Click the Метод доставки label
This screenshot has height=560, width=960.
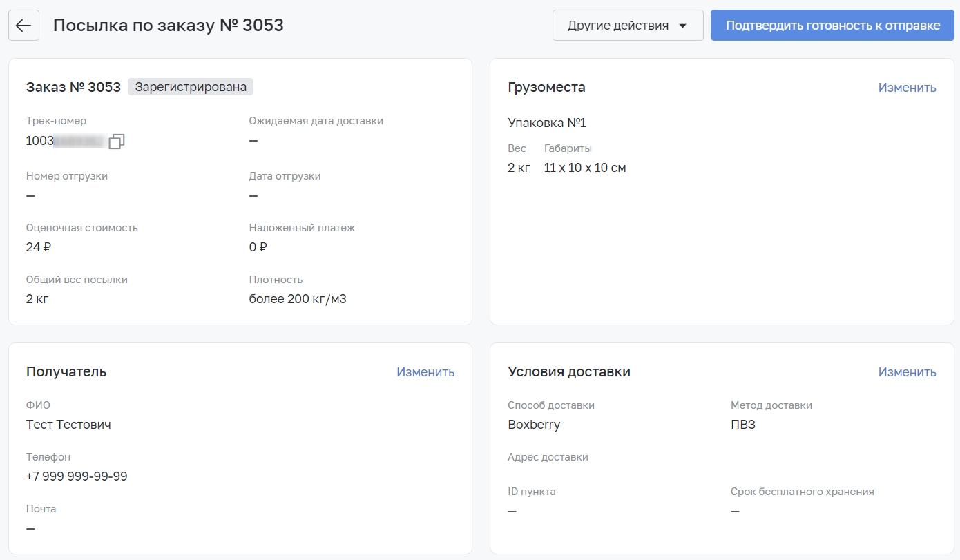(771, 405)
